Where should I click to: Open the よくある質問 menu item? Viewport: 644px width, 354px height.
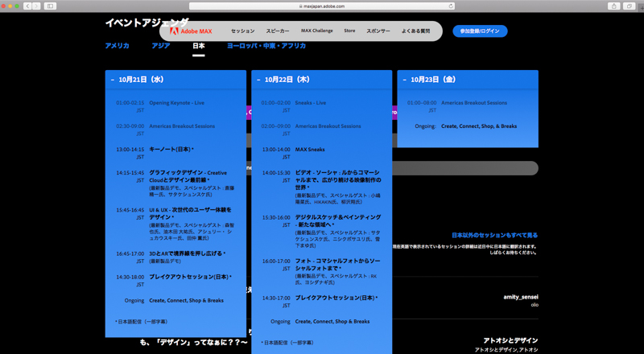click(x=415, y=31)
